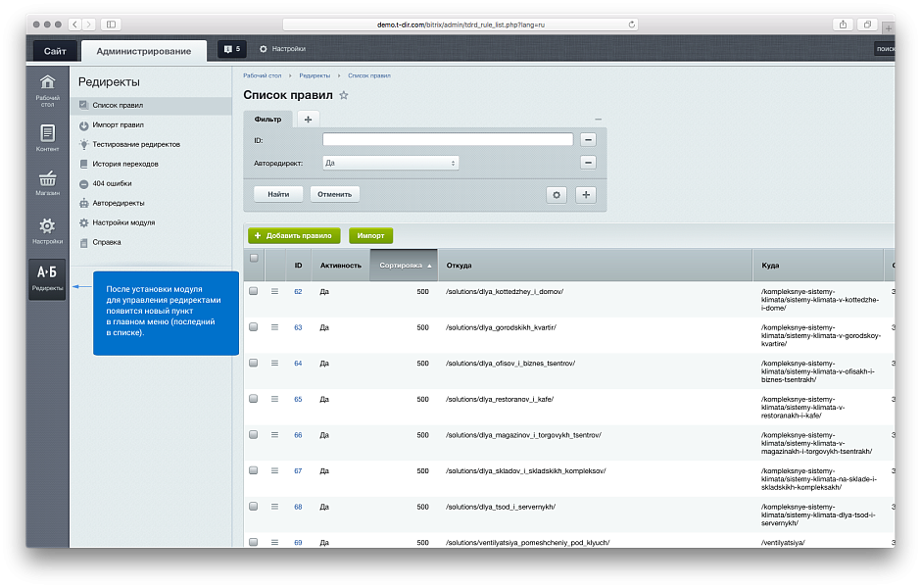The width and height of the screenshot is (921, 588).
Task: Select the Редиректы A-Б sidebar icon
Action: click(47, 278)
